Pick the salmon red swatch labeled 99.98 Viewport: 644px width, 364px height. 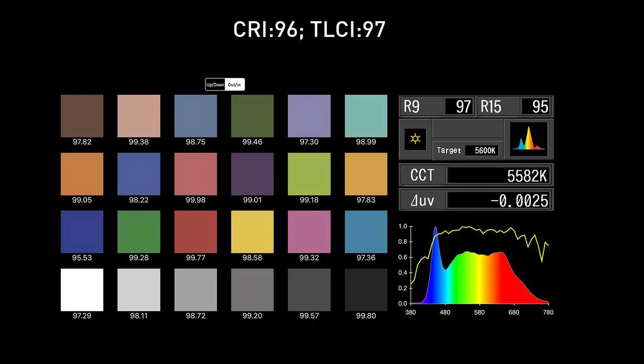click(196, 174)
